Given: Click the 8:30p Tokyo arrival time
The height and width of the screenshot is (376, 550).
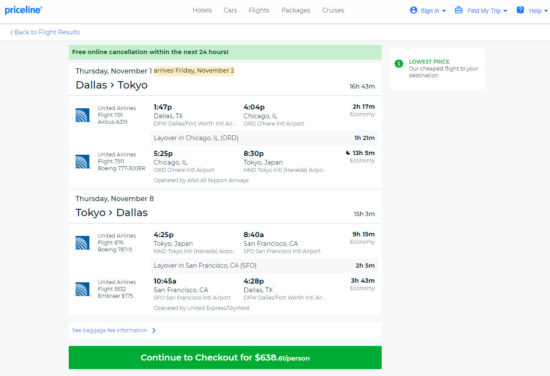Looking at the screenshot, I should 254,153.
